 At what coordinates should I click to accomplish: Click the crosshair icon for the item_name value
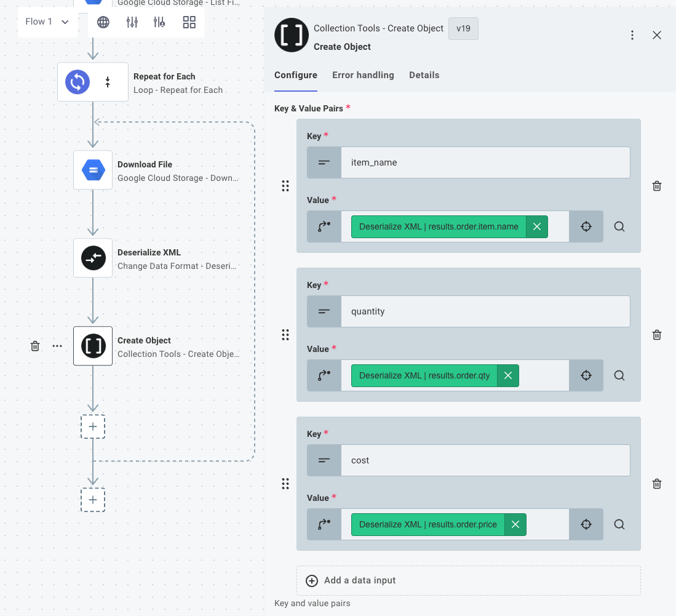[586, 226]
